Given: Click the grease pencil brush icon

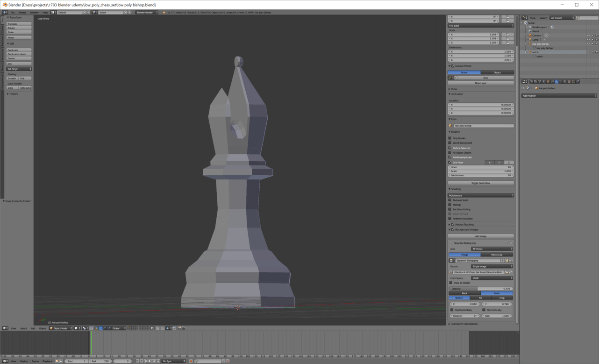Looking at the screenshot, I should pos(451,78).
